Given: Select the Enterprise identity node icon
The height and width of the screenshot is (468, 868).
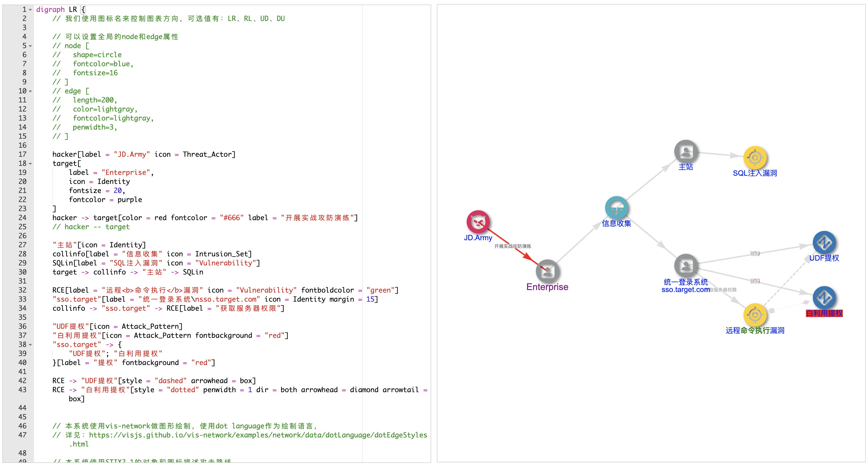Looking at the screenshot, I should [x=547, y=271].
